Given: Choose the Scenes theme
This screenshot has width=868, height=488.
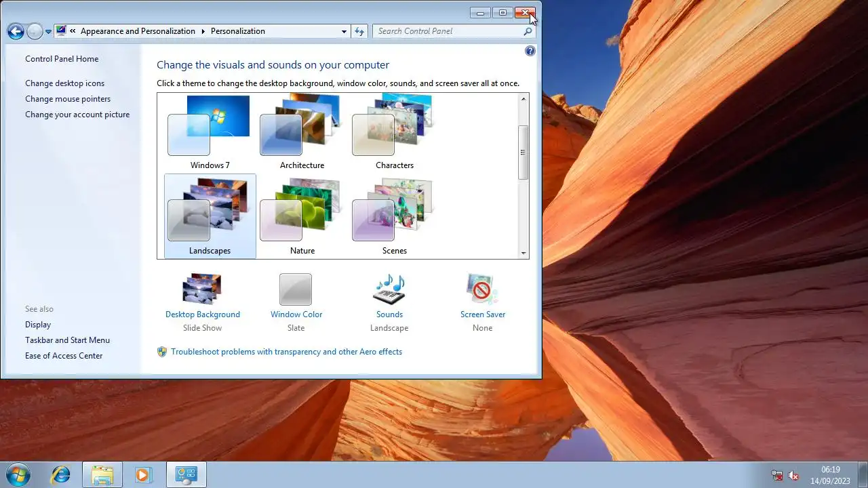Looking at the screenshot, I should (x=394, y=216).
